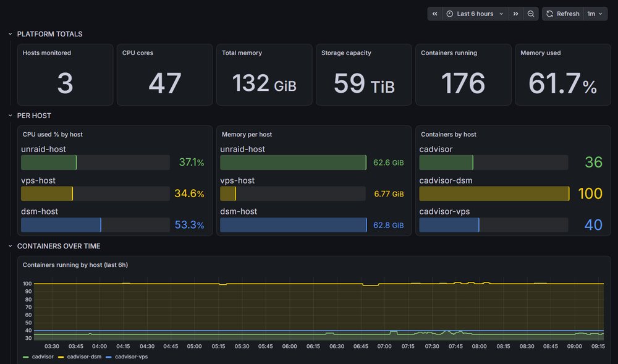The width and height of the screenshot is (618, 364).
Task: Open the Hosts monitored panel title
Action: pyautogui.click(x=47, y=53)
